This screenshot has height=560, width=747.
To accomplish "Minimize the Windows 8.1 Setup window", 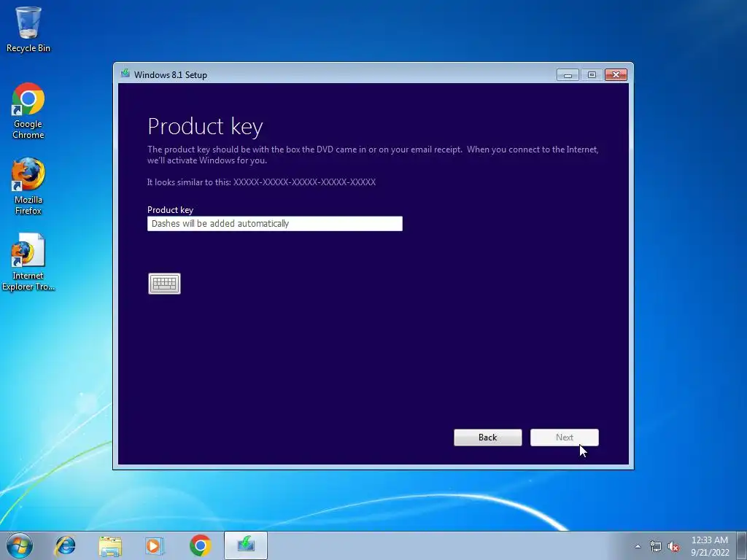I will tap(568, 75).
